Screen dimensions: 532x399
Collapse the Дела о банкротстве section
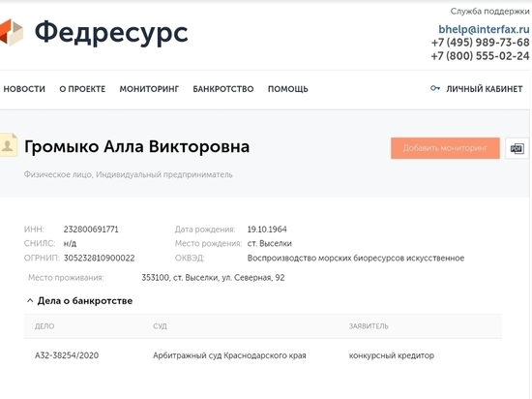click(30, 301)
